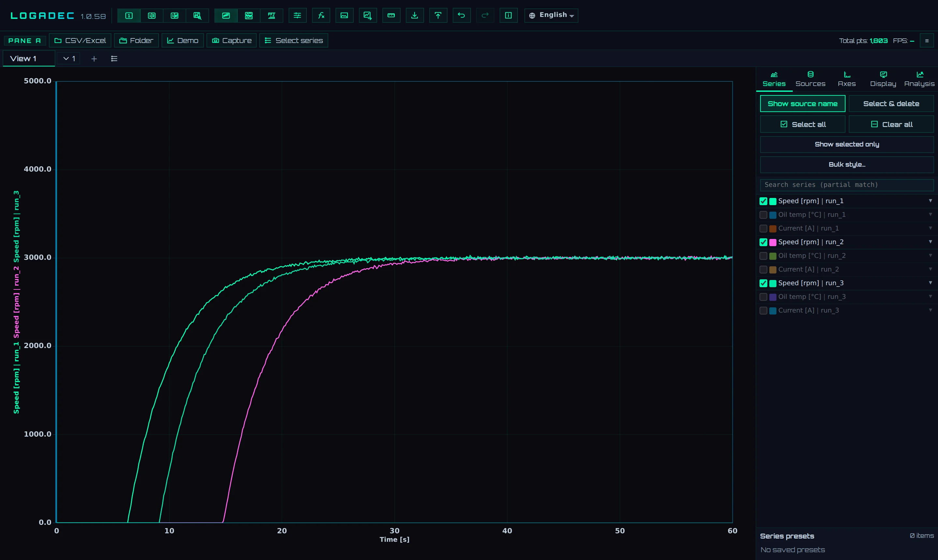Switch to the Axes tab

pos(847,79)
